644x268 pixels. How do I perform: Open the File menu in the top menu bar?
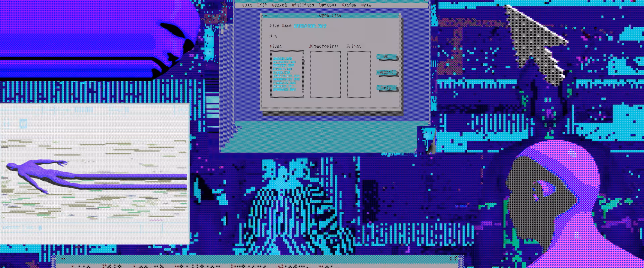tap(247, 5)
